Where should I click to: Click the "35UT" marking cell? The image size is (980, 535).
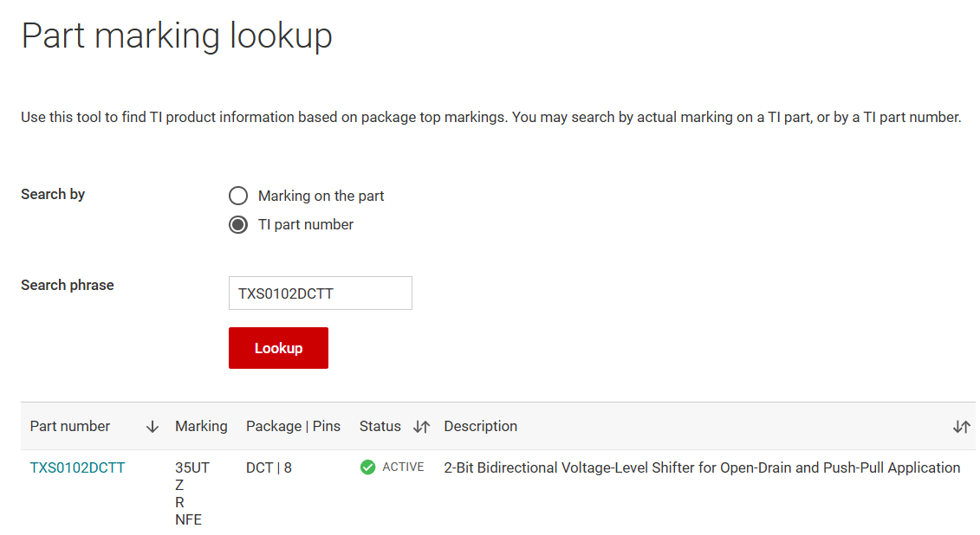click(192, 467)
